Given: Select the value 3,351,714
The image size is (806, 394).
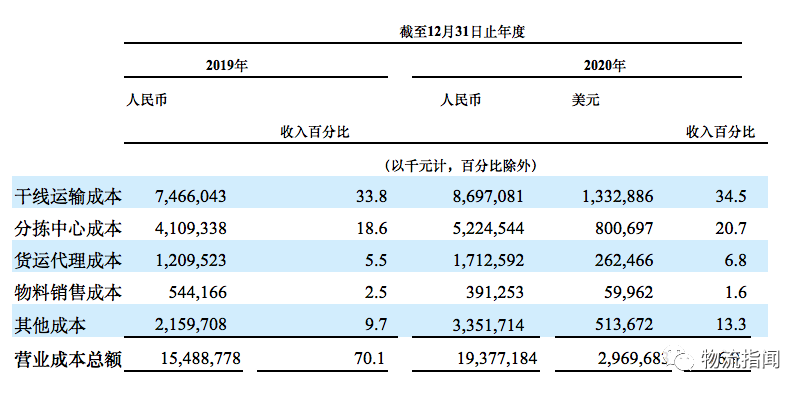Looking at the screenshot, I should point(488,325).
